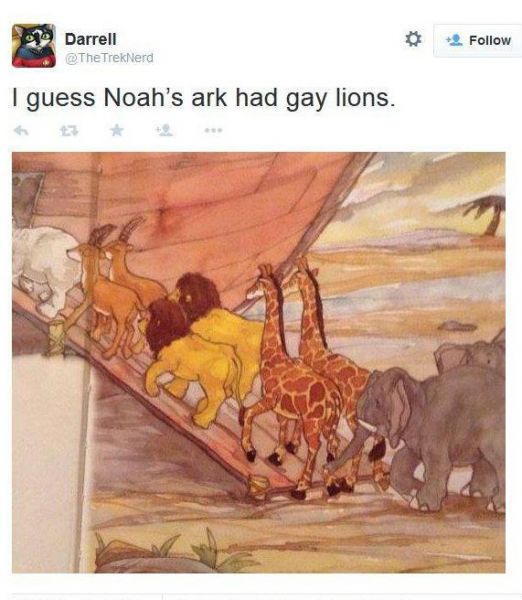The image size is (522, 600).
Task: Click the ark's orange hull in the picture
Action: pyautogui.click(x=214, y=214)
